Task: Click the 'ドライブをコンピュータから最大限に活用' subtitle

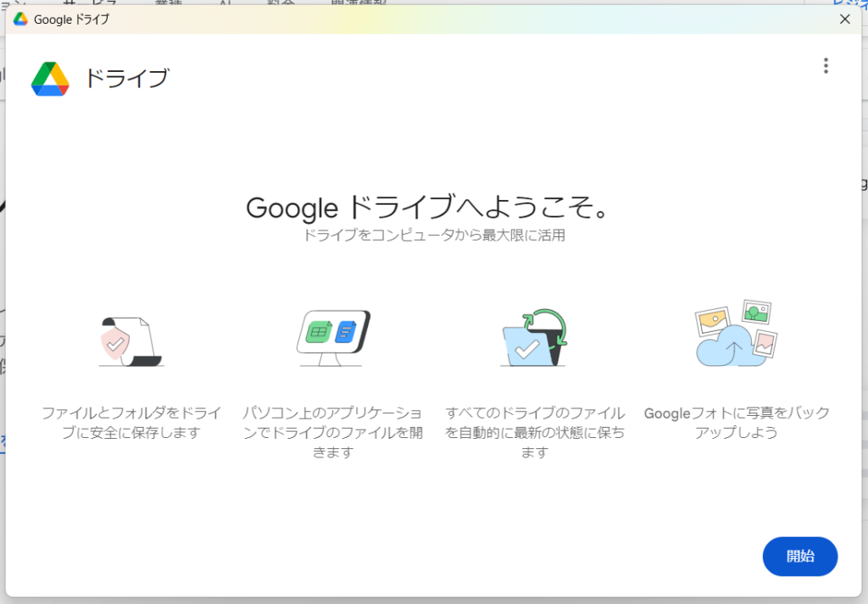Action: pos(433,236)
